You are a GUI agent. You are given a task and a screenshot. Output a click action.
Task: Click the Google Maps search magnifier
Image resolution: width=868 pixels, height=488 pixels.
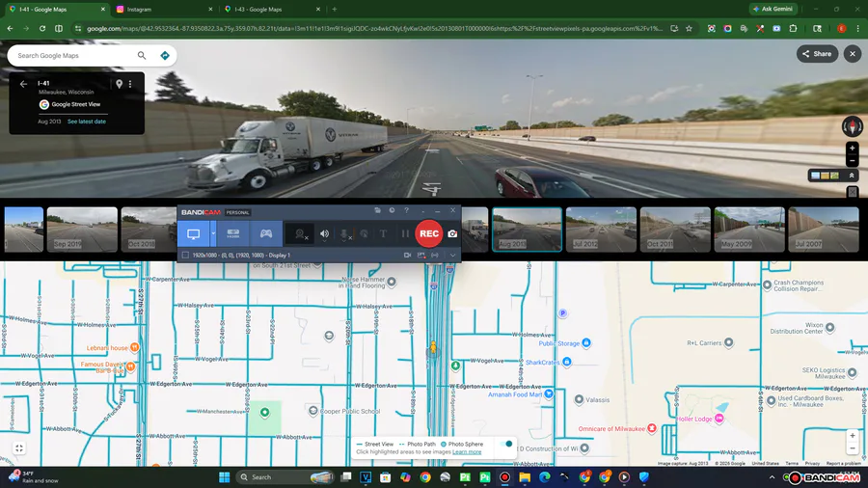pos(142,55)
